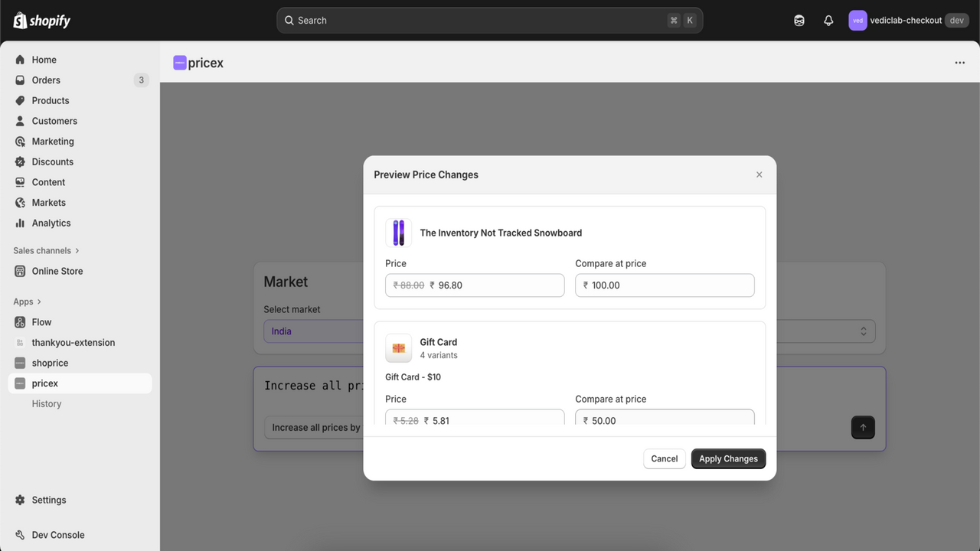Click the Sidekick assistant icon in top bar
The height and width of the screenshot is (551, 980).
tap(799, 21)
